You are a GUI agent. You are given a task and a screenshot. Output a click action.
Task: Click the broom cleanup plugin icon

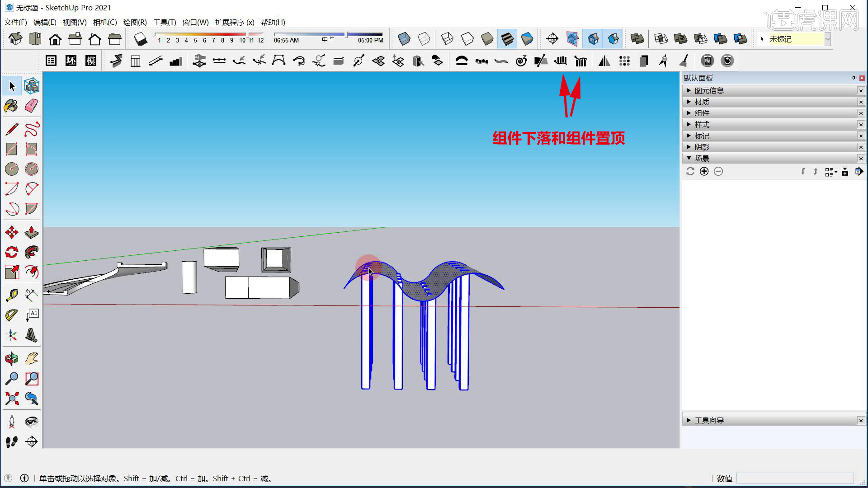point(684,61)
